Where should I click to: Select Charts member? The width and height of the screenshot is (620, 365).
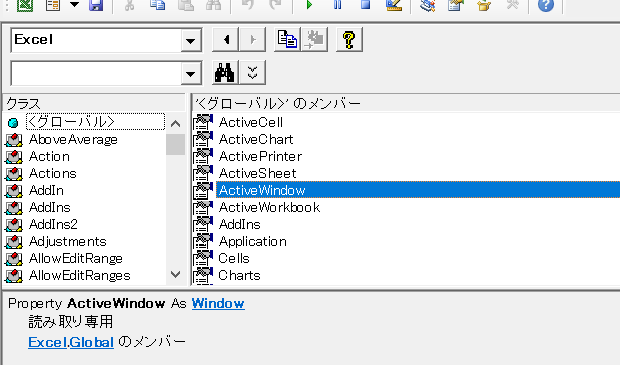[239, 276]
